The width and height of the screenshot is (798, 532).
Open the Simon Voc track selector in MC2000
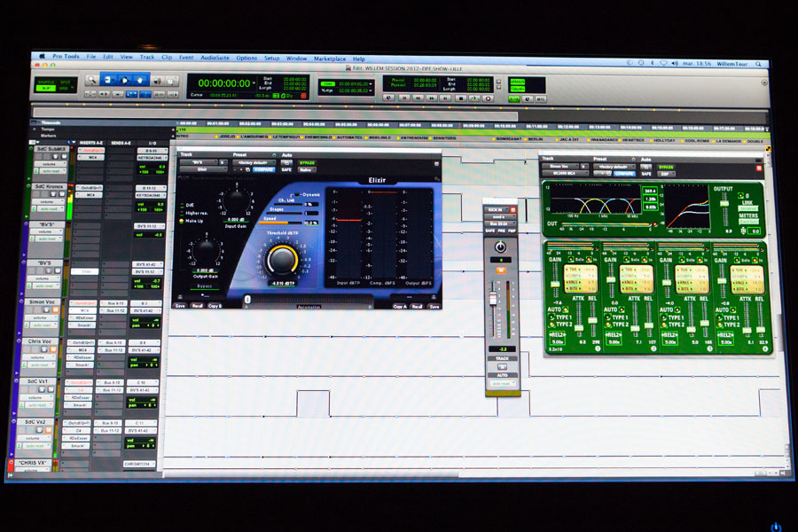tap(560, 167)
